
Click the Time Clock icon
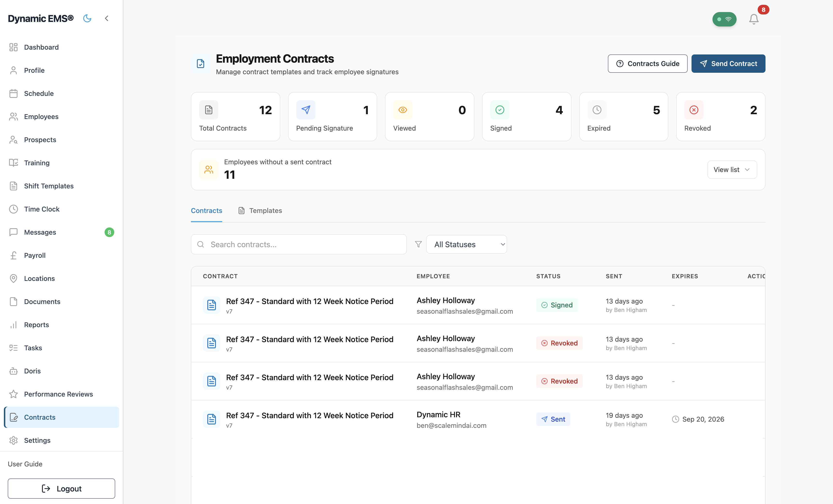point(13,209)
